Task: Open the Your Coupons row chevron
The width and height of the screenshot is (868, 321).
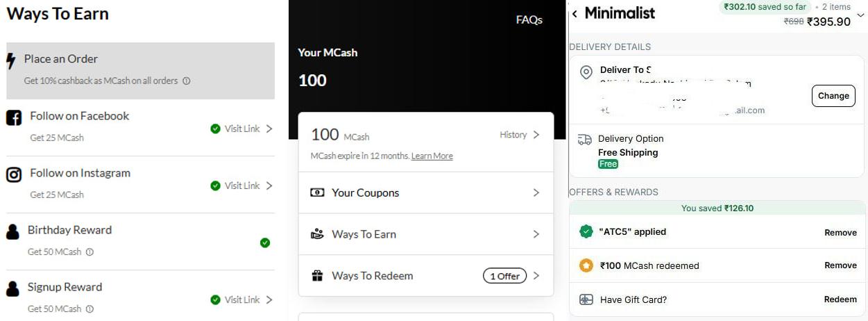Action: click(x=536, y=192)
